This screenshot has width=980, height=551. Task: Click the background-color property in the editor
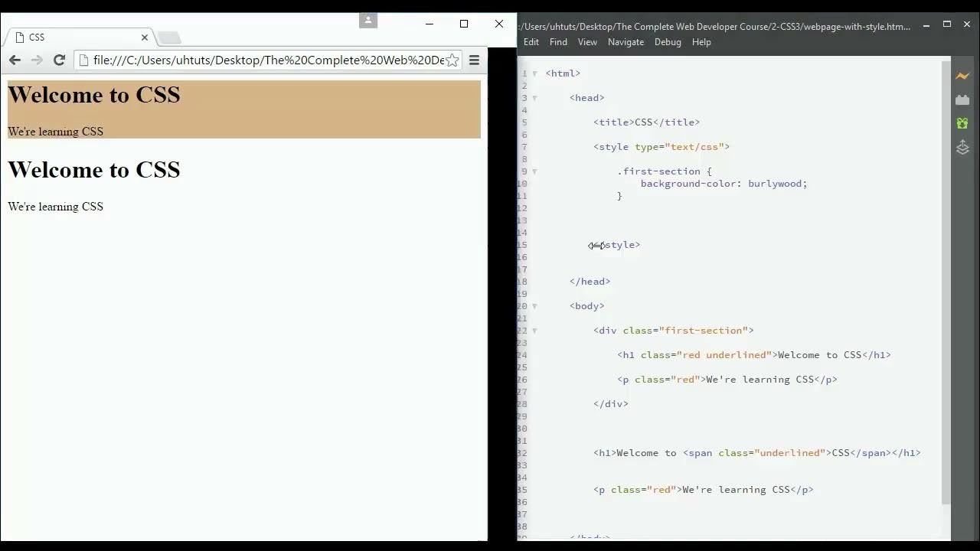click(x=688, y=184)
